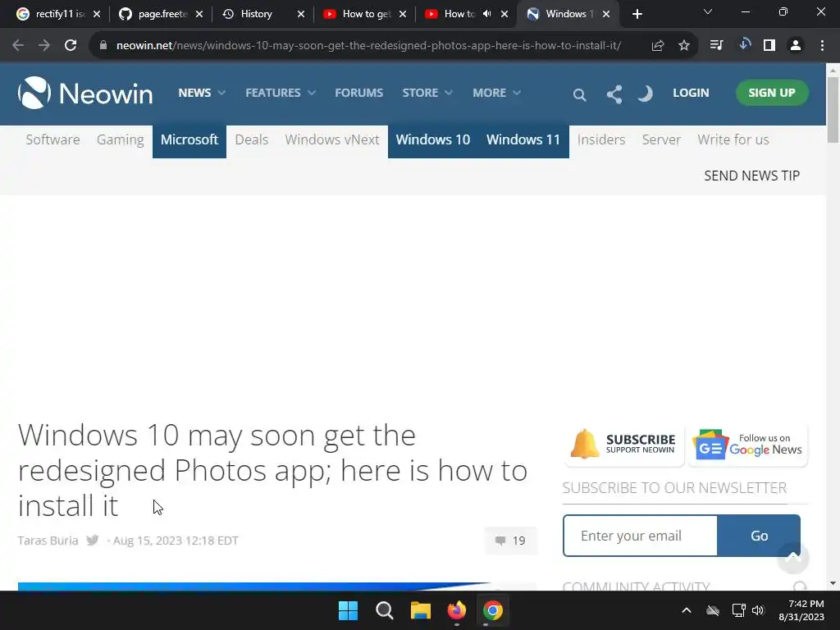Select the Windows 10 category
Viewport: 840px width, 630px height.
(x=433, y=141)
